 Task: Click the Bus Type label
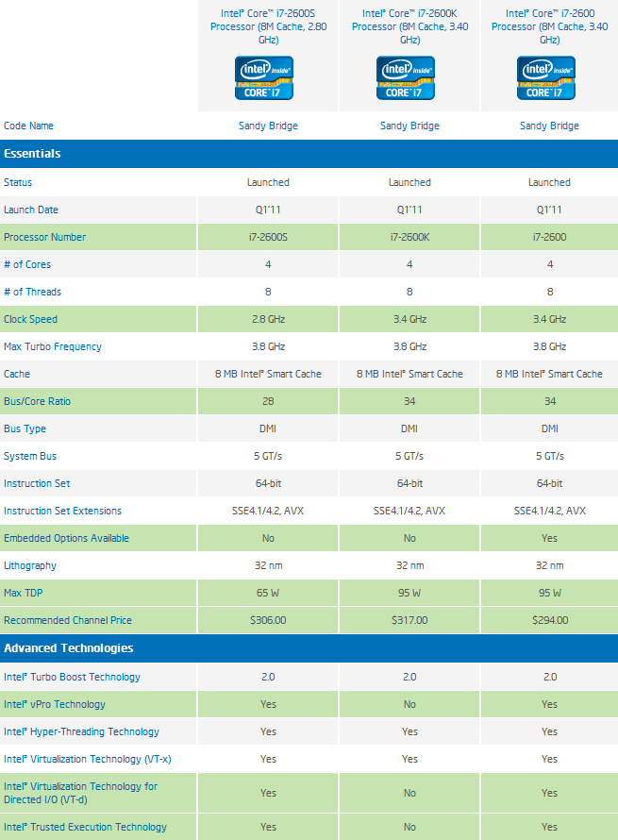coord(25,428)
